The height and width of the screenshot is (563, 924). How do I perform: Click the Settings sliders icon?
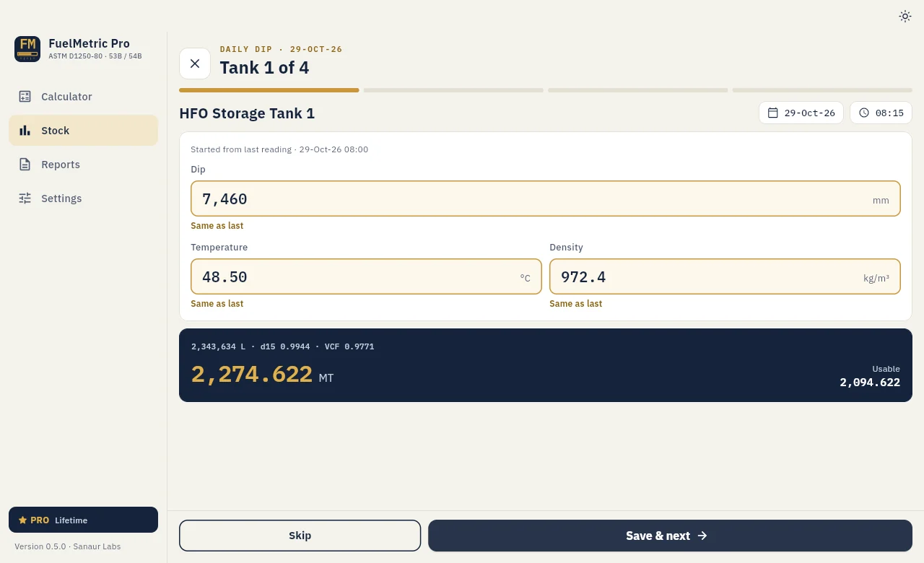coord(25,198)
